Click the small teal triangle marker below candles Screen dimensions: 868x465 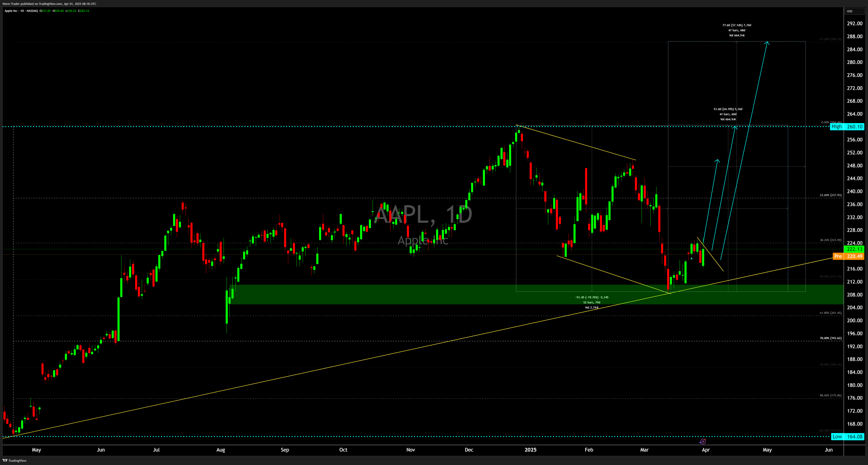(x=691, y=258)
